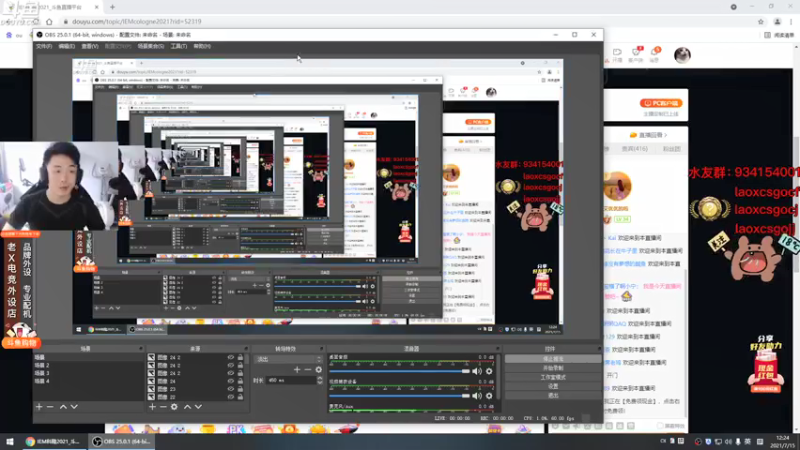Open the 文件(F) menu

click(44, 46)
